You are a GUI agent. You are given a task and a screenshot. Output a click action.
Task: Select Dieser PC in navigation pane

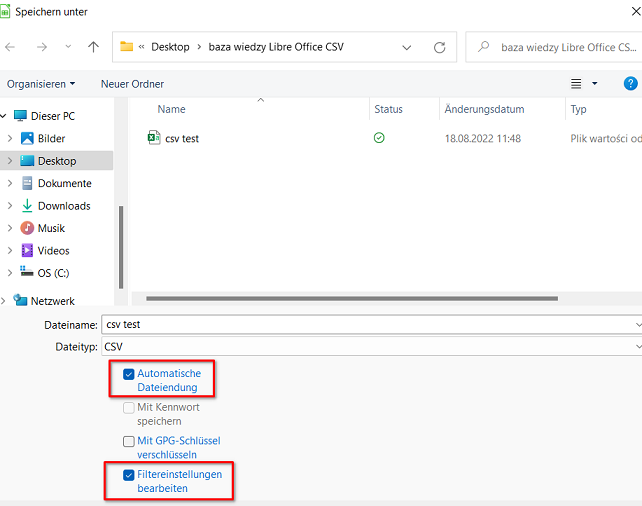pos(53,116)
